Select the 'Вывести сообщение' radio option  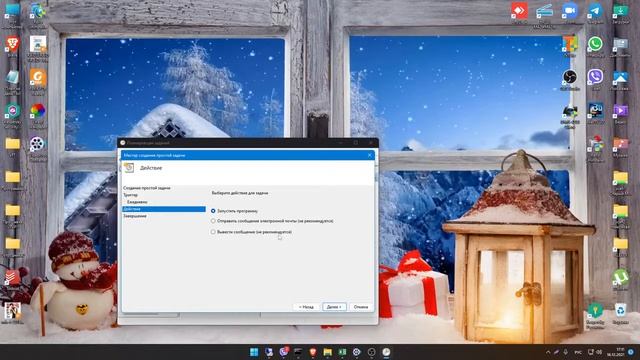(x=213, y=232)
